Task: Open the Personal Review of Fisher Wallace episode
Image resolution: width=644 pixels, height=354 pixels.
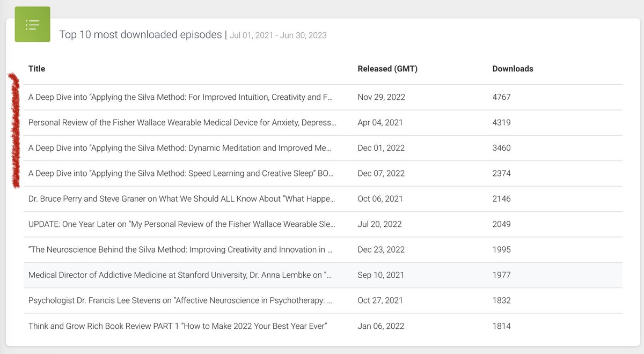Action: pyautogui.click(x=182, y=122)
